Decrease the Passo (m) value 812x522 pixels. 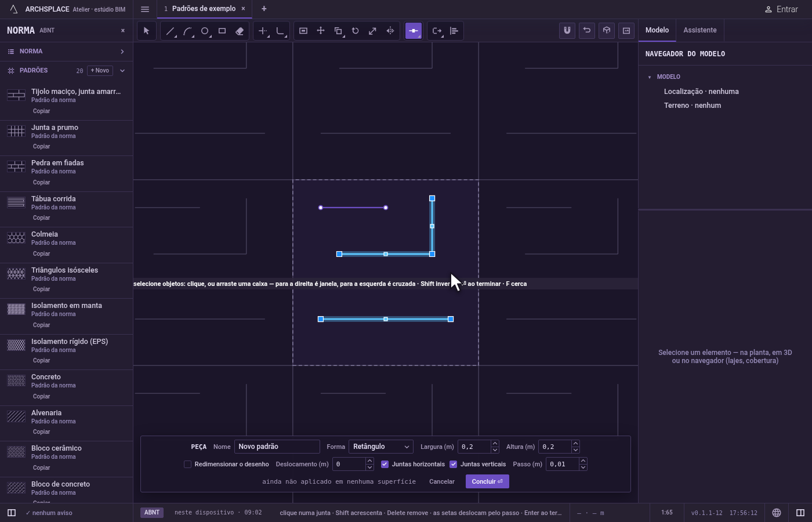pos(583,467)
